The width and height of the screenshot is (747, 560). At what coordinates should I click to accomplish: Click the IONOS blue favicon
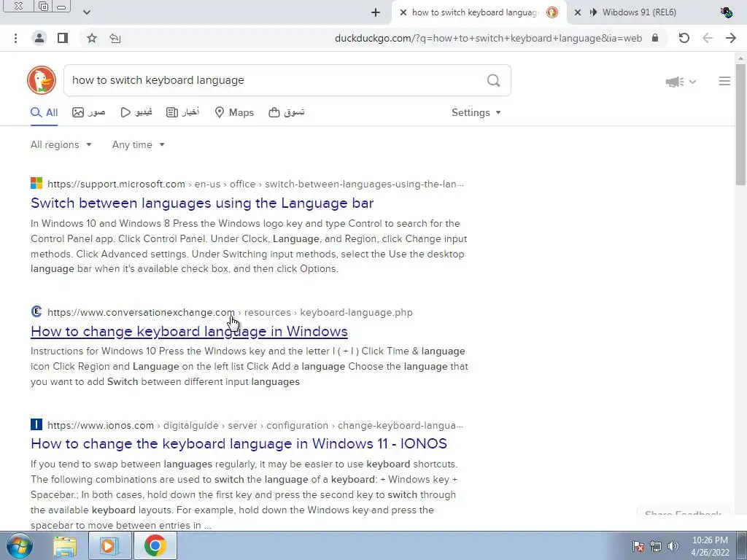coord(36,424)
